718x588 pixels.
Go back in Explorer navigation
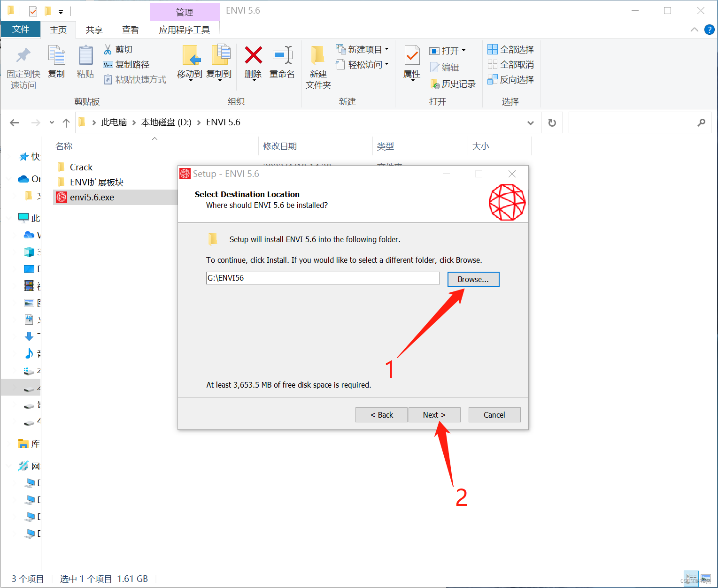[15, 122]
